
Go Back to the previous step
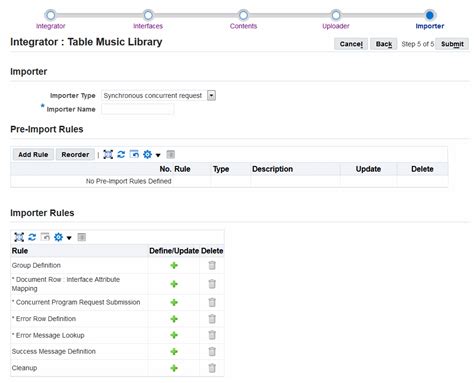coord(384,44)
